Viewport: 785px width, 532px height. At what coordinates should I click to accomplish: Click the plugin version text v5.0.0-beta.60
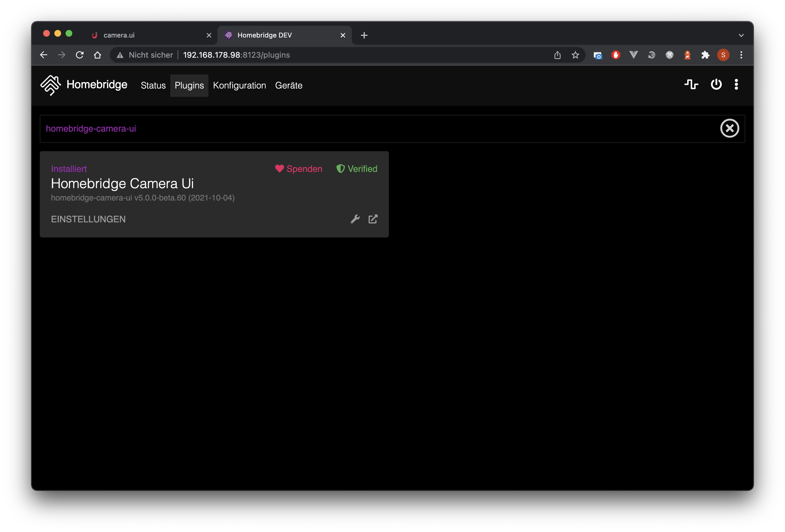coord(160,198)
